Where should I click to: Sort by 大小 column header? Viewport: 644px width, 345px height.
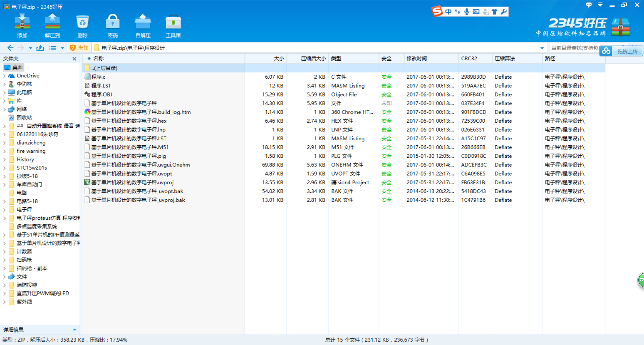(266, 58)
